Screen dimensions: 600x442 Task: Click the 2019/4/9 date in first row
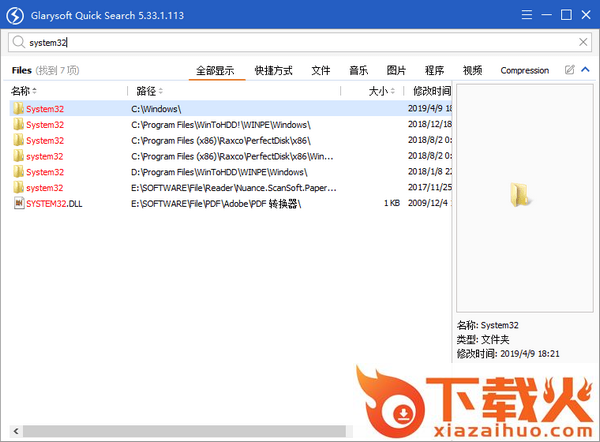[430, 109]
